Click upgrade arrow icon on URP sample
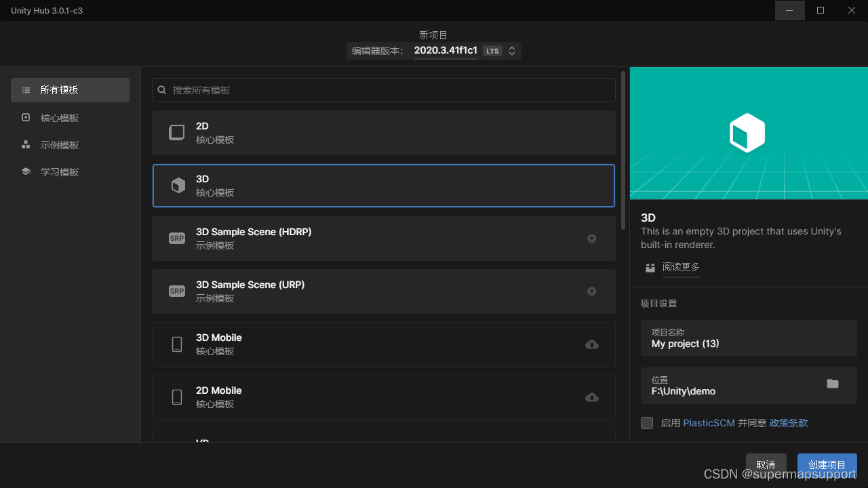 click(x=592, y=291)
